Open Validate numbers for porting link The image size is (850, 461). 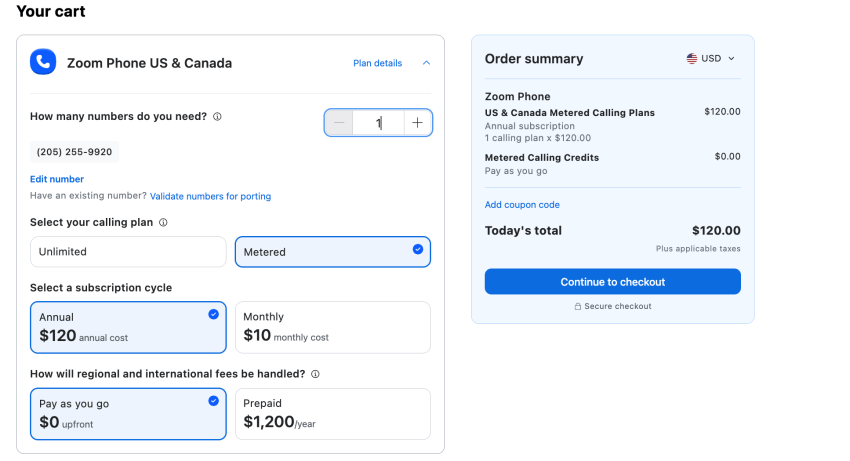tap(210, 196)
